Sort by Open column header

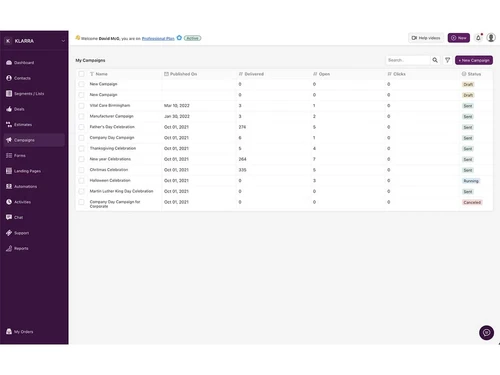tap(321, 74)
